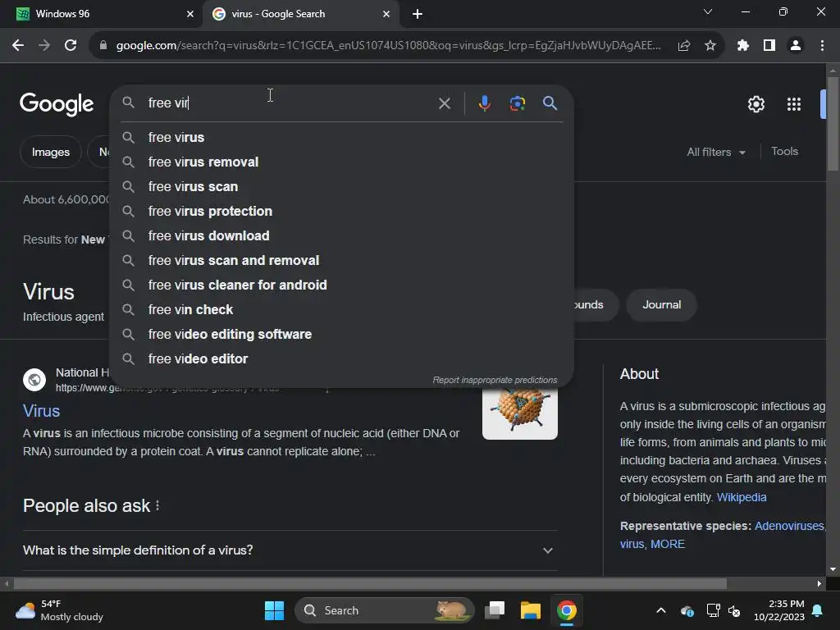Select the virus - Google Search tab
Screen dimensions: 840x630
click(300, 14)
